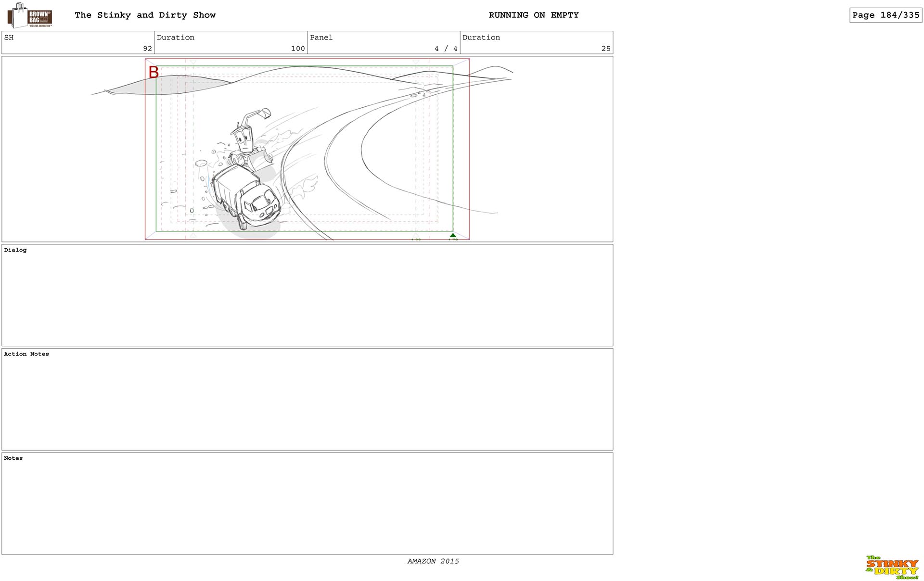Click the shot number '92'
This screenshot has width=924, height=581.
[147, 49]
